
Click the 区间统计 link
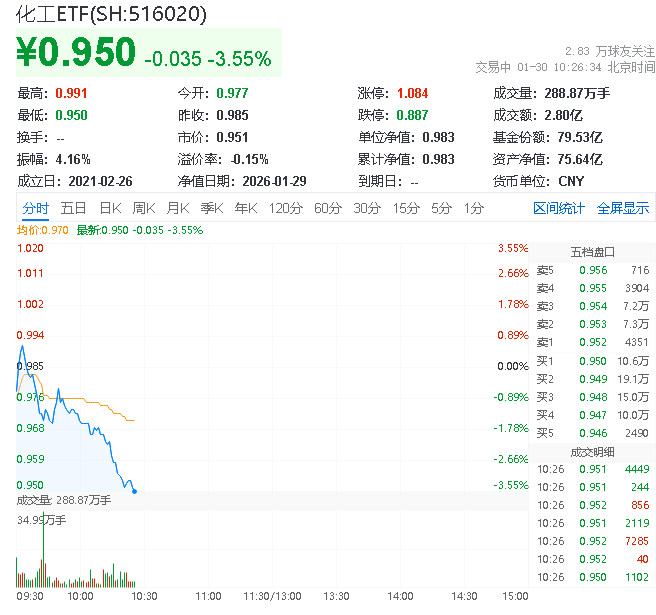(559, 208)
